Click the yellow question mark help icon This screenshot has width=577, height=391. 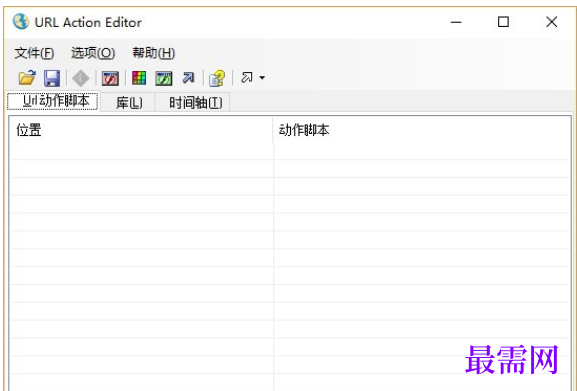(217, 78)
